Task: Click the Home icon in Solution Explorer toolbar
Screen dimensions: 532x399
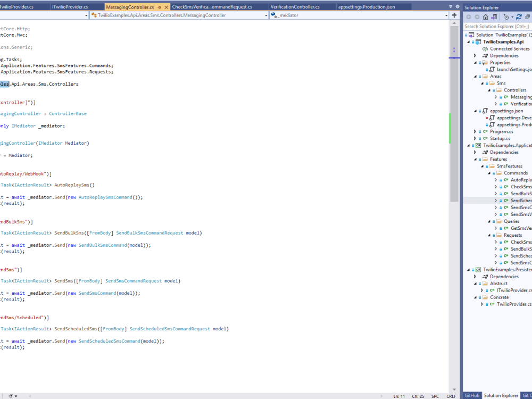Action: pos(486,17)
